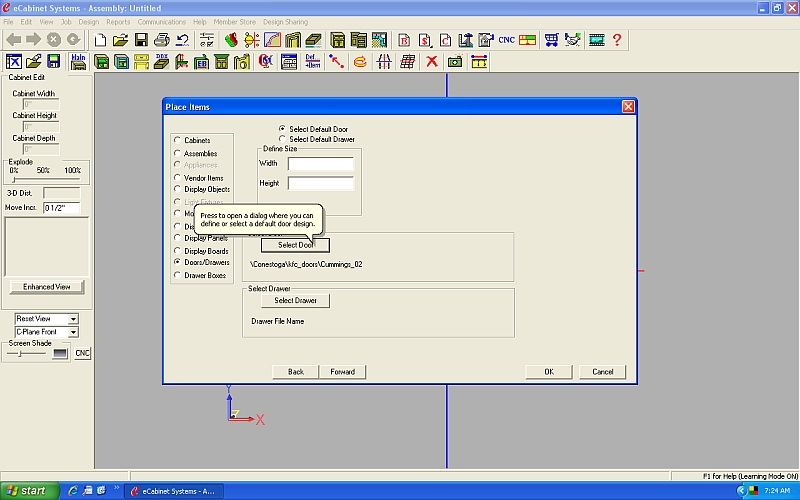Click the blue CNC toolbar icon

coord(505,40)
